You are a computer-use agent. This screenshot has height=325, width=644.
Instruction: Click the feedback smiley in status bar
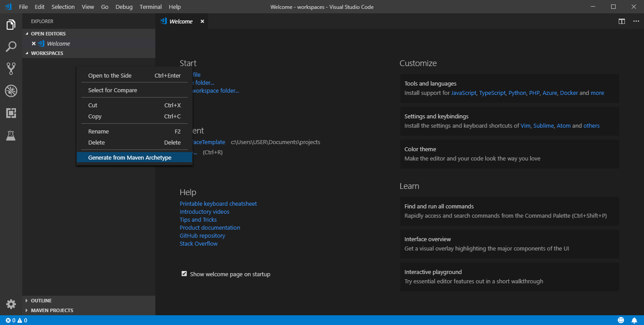[x=621, y=320]
